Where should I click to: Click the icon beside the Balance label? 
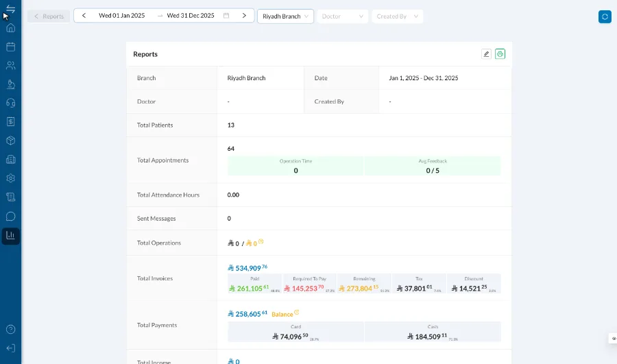click(297, 313)
